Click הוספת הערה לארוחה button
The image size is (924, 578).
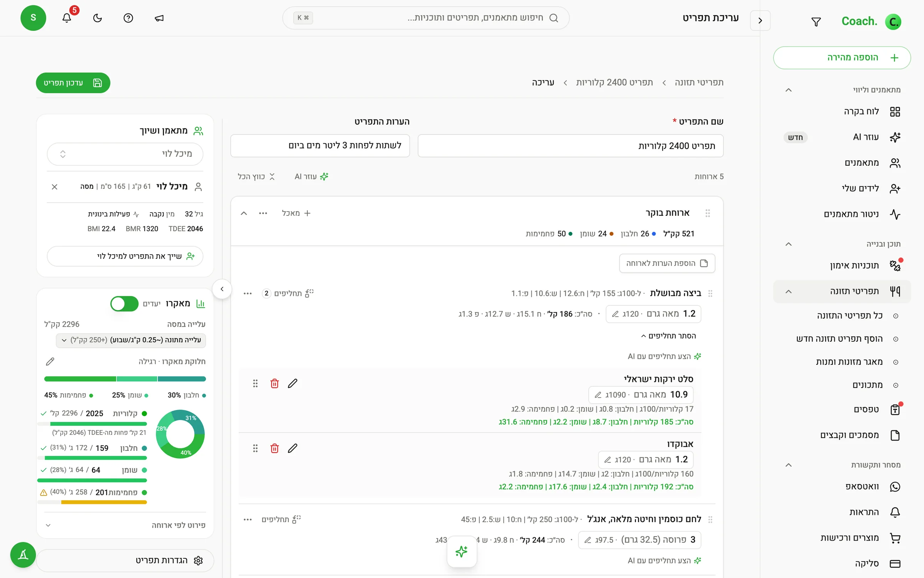(x=667, y=263)
